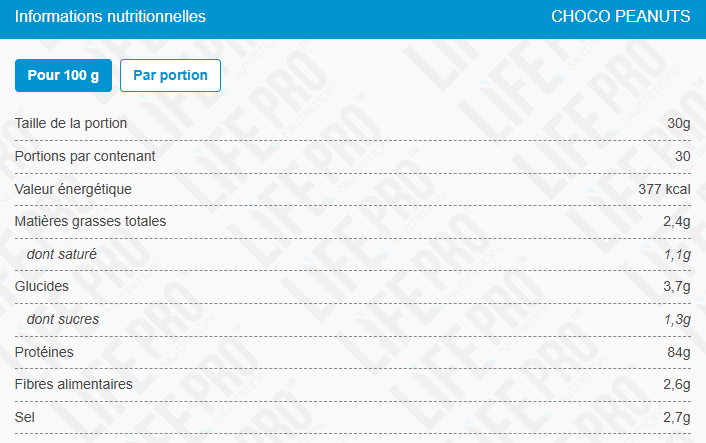The height and width of the screenshot is (443, 706).
Task: Click the CHOCO PEANUTS flavor title
Action: pyautogui.click(x=620, y=17)
